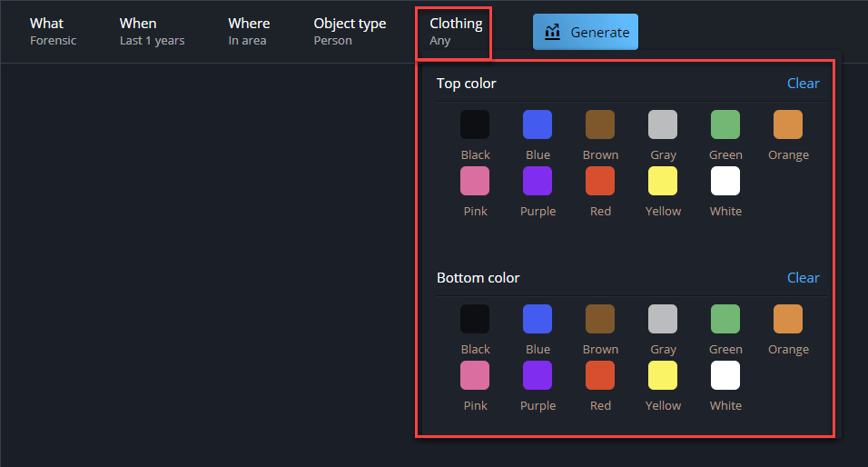This screenshot has width=868, height=467.
Task: Select Brown as bottom color
Action: click(600, 319)
